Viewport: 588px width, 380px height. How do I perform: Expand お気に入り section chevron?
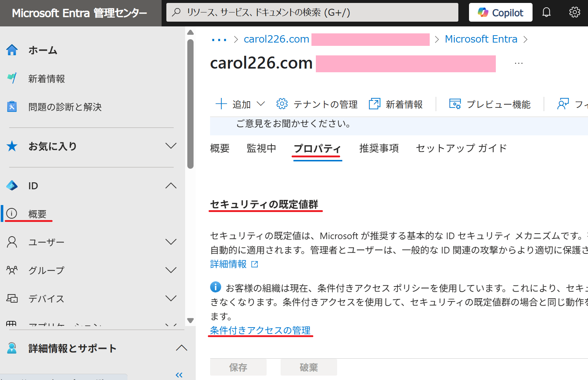[x=171, y=146]
